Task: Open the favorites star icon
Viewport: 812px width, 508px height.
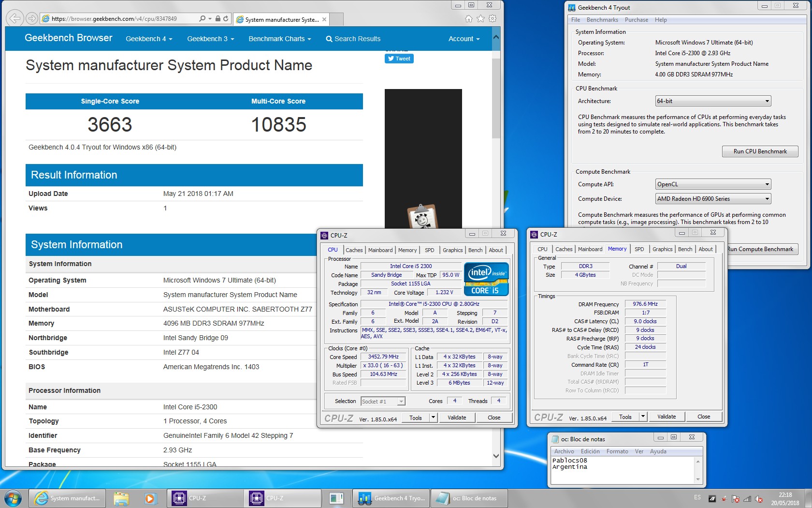Action: tap(480, 18)
